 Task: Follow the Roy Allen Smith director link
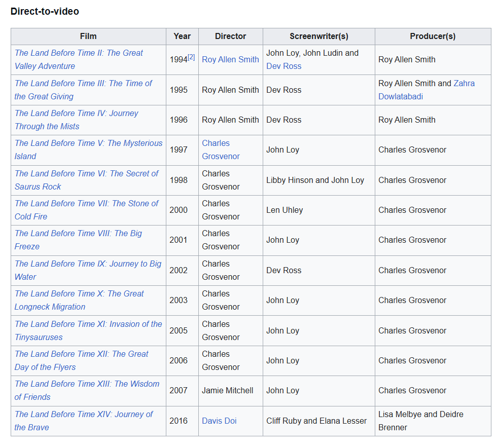pyautogui.click(x=230, y=60)
